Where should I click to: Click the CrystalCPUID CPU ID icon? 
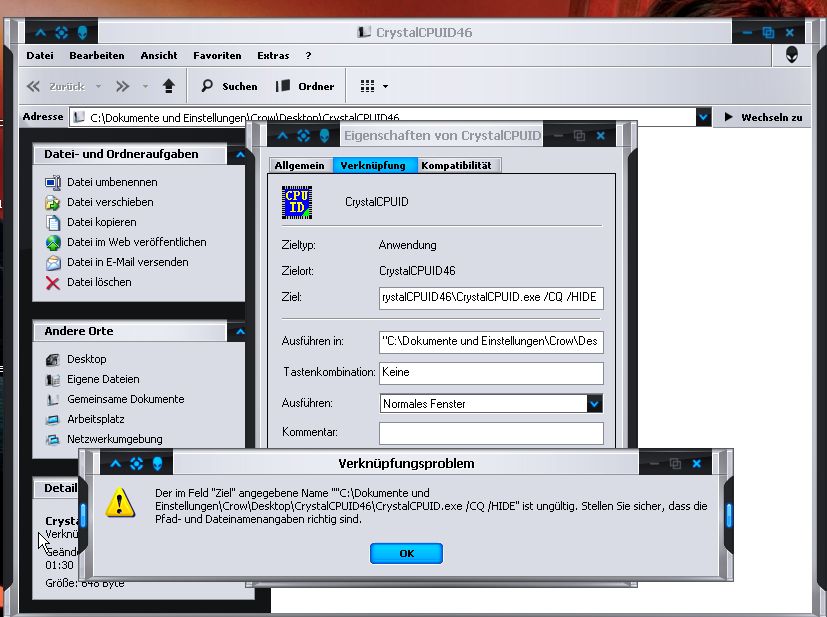pos(297,202)
